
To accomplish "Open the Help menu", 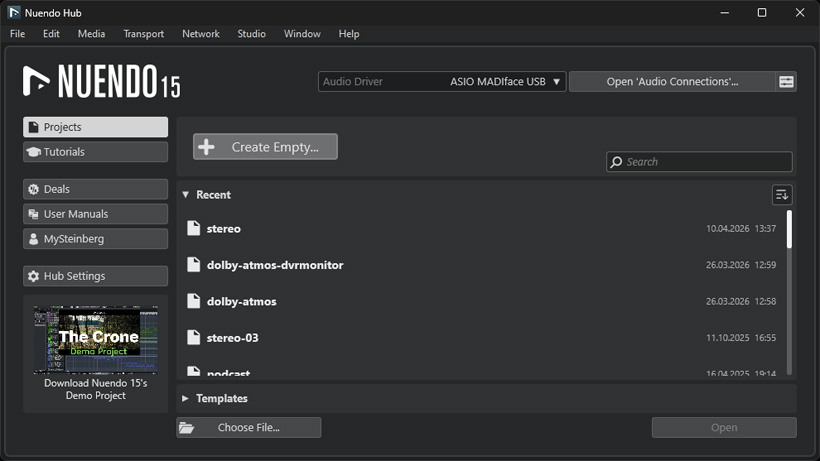I will pyautogui.click(x=349, y=34).
